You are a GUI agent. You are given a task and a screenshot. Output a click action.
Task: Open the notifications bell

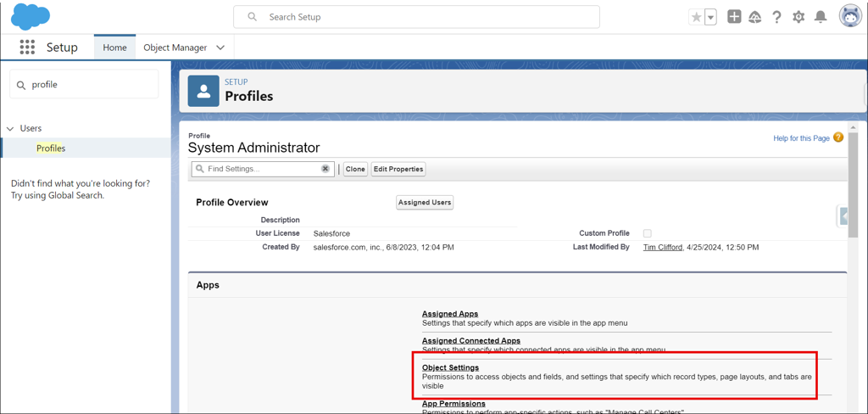[x=821, y=17]
